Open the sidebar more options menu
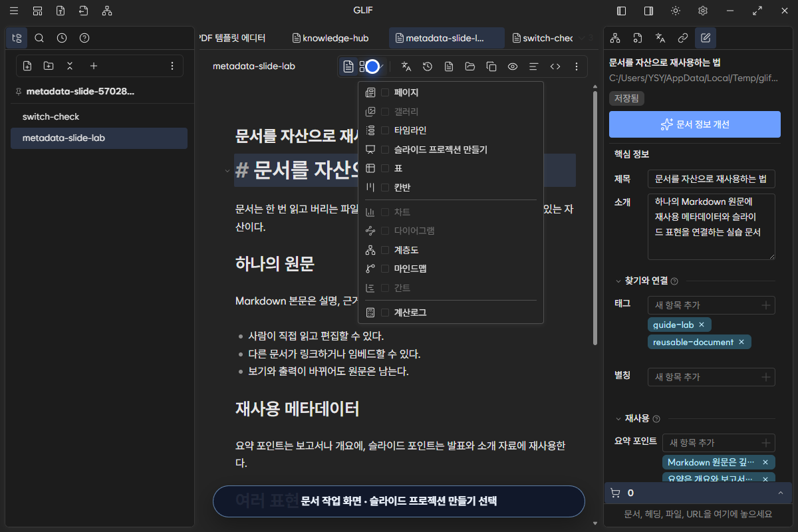This screenshot has width=798, height=532. 172,66
